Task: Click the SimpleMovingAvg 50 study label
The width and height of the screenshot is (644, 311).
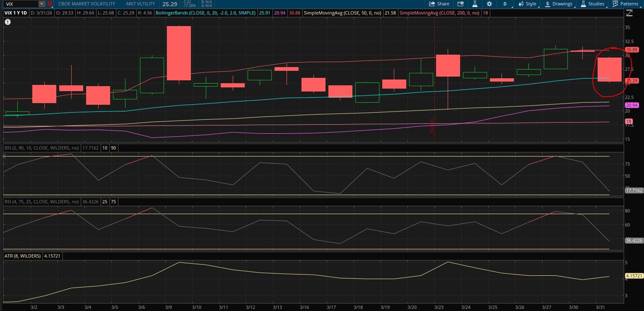Action: (x=342, y=13)
